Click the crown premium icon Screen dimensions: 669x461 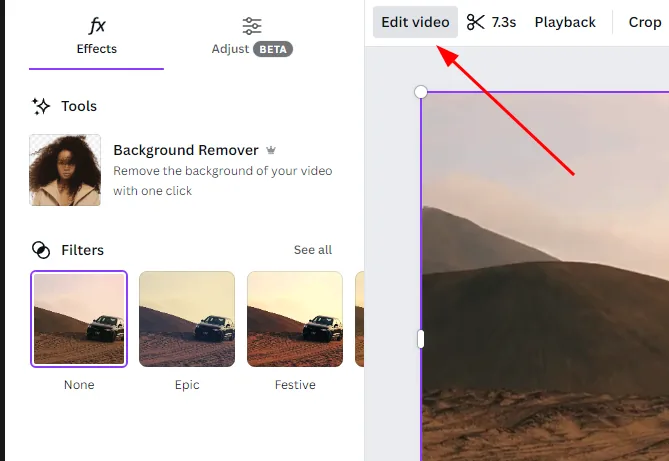pyautogui.click(x=271, y=150)
